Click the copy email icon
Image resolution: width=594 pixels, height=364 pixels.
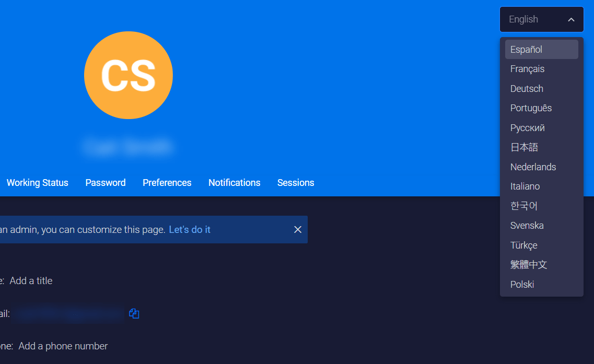pos(134,313)
